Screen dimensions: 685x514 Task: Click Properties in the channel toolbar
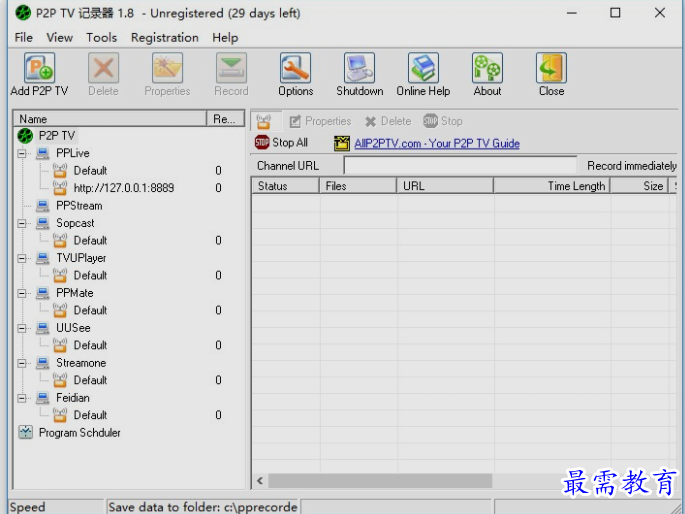(x=320, y=121)
